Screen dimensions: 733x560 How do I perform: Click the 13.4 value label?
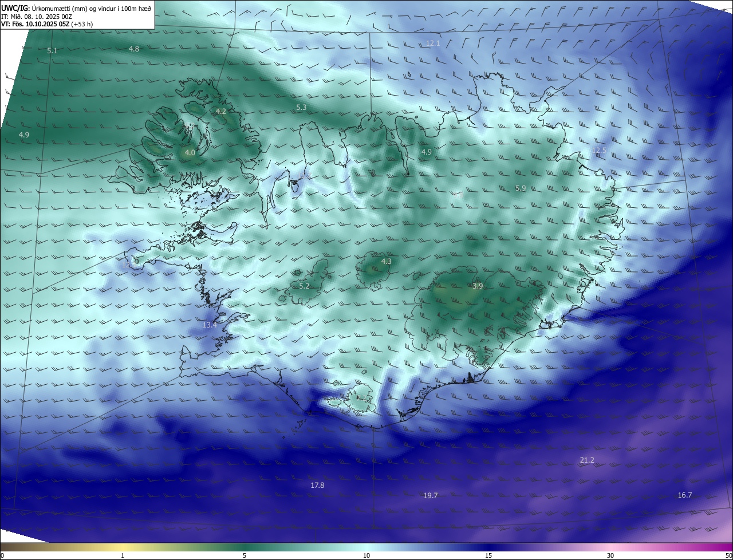210,325
